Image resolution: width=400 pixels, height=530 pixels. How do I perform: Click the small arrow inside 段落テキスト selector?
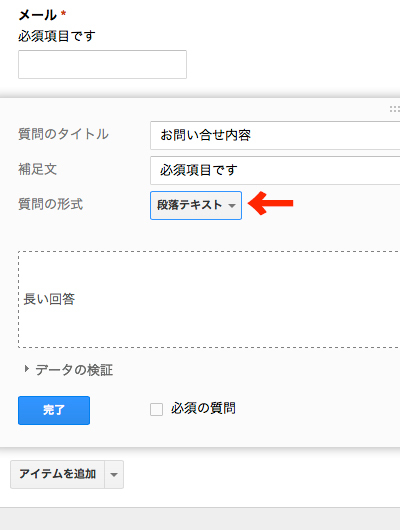(232, 206)
